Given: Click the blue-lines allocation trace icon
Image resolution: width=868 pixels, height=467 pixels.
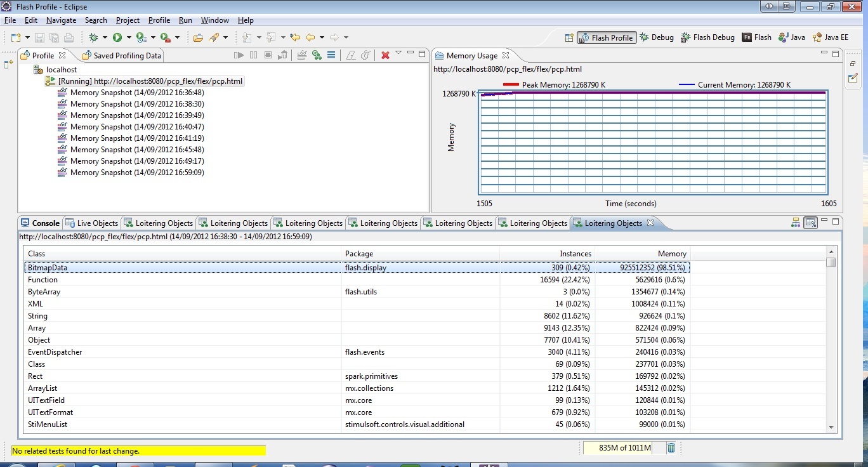Looking at the screenshot, I should coord(331,55).
